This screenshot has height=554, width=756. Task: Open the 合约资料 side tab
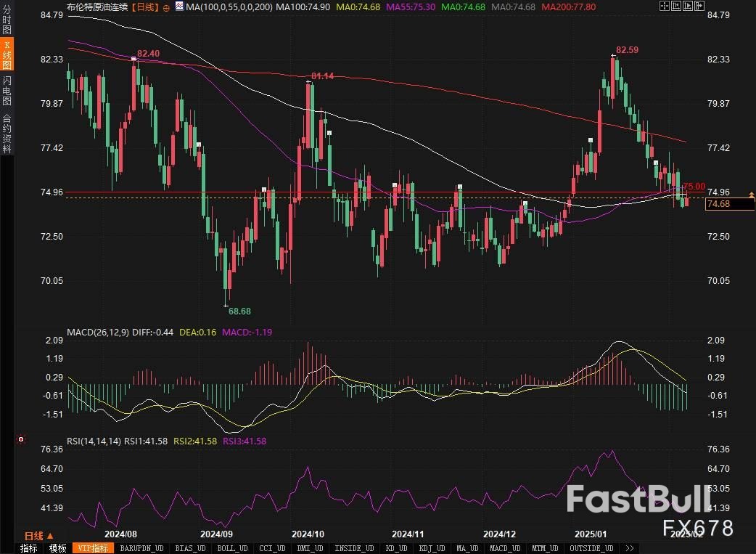[x=7, y=134]
